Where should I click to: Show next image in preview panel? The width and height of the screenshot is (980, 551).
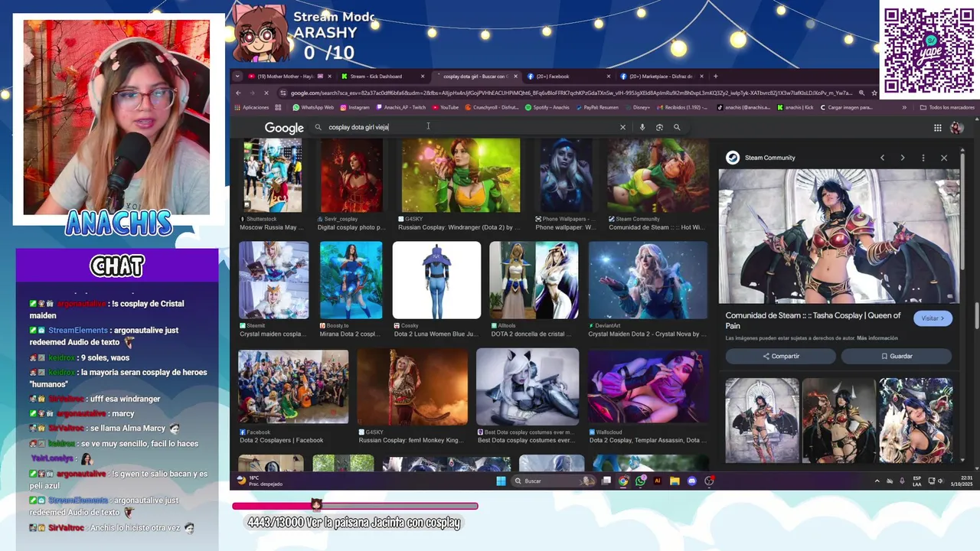tap(902, 158)
